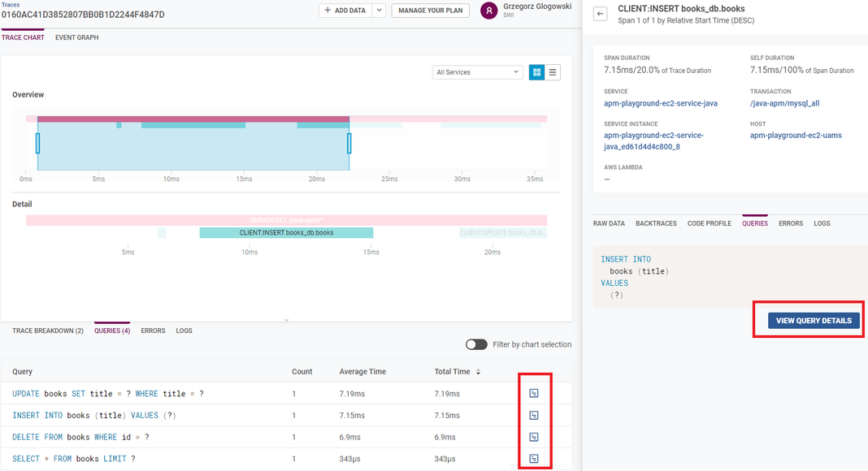Open the All Services dropdown
Screen dimensions: 868x471
tap(477, 72)
